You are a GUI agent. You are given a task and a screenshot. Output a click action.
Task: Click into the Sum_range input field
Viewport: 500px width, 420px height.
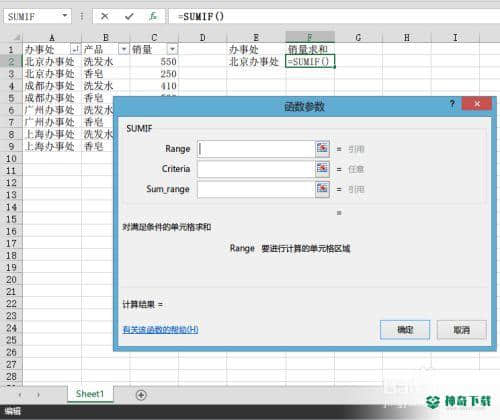(x=256, y=189)
